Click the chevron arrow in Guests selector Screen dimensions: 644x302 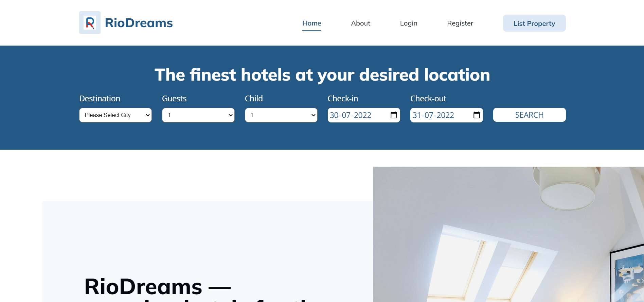(x=231, y=115)
